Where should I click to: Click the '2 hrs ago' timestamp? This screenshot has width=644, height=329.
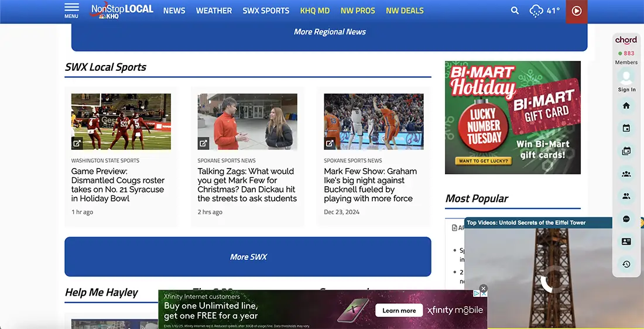pos(210,212)
